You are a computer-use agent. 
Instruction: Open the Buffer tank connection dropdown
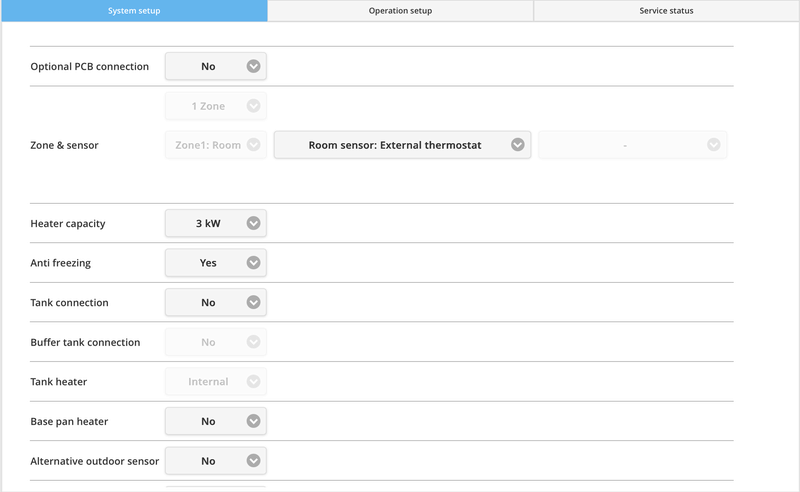click(x=216, y=342)
